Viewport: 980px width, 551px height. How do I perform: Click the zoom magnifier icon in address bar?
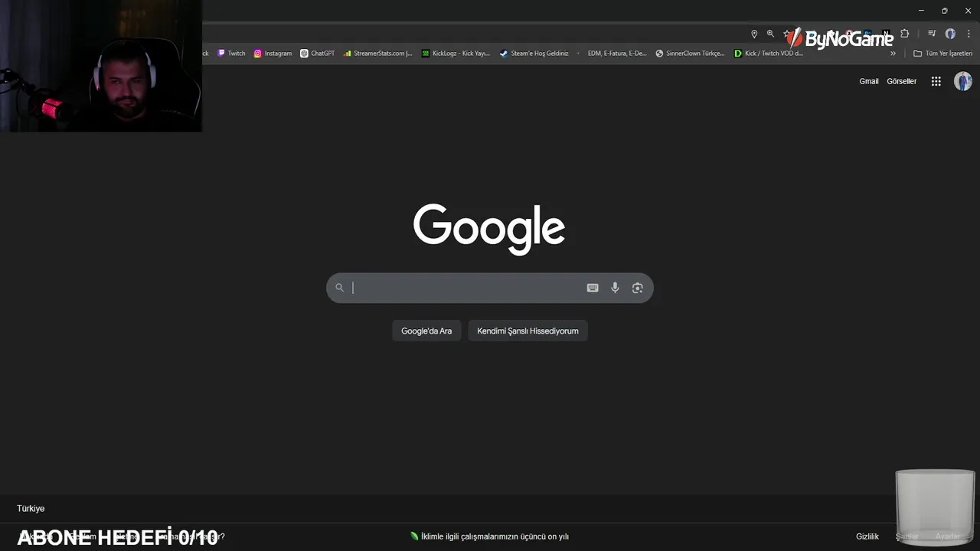click(x=770, y=34)
